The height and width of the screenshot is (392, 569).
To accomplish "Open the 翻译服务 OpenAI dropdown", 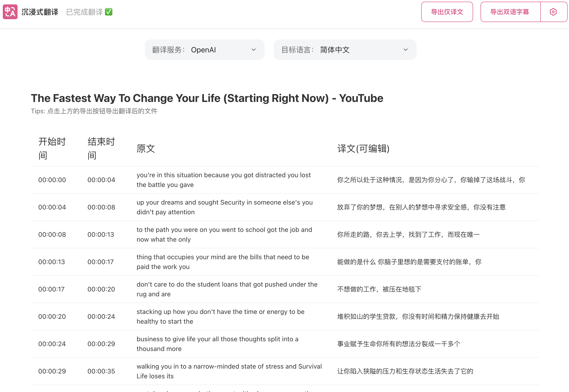I will [x=204, y=50].
